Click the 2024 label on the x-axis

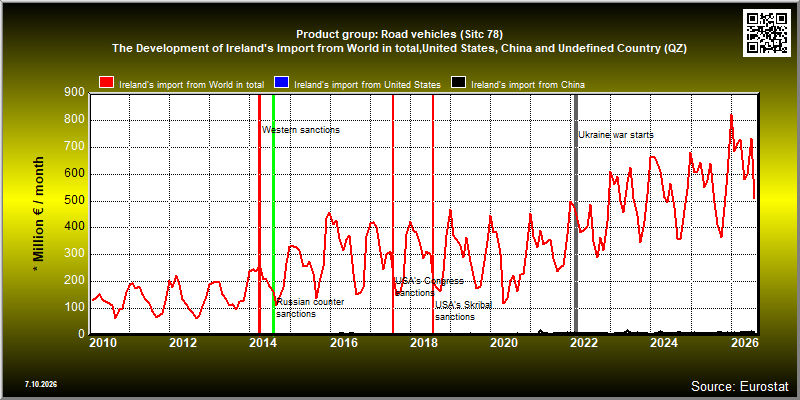pos(664,342)
